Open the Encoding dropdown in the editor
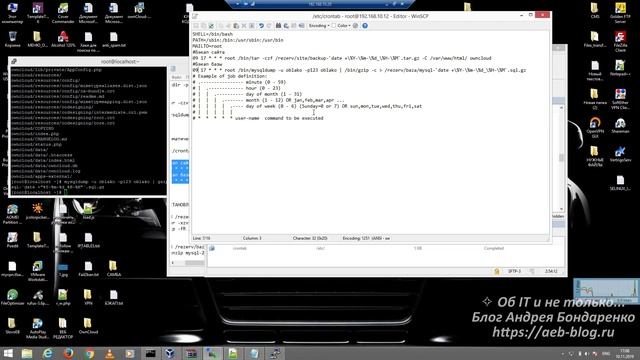Screen dimensions: 640x360 319,26
